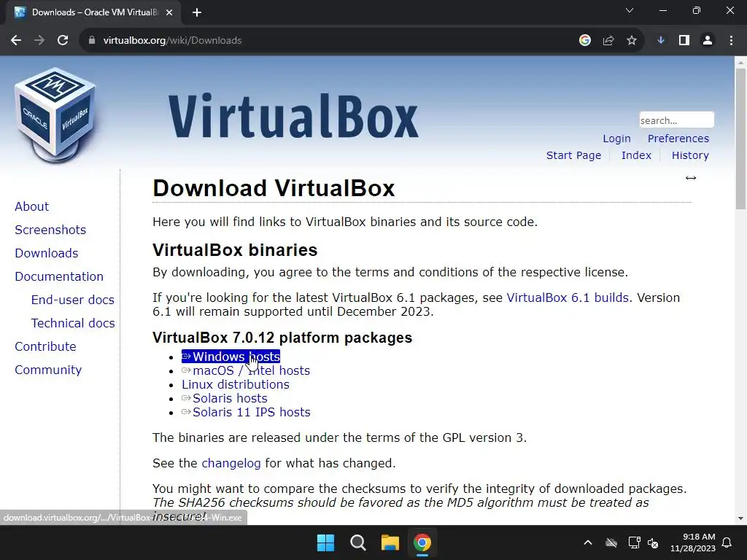This screenshot has width=747, height=560.
Task: Share this page icon
Action: pyautogui.click(x=608, y=41)
